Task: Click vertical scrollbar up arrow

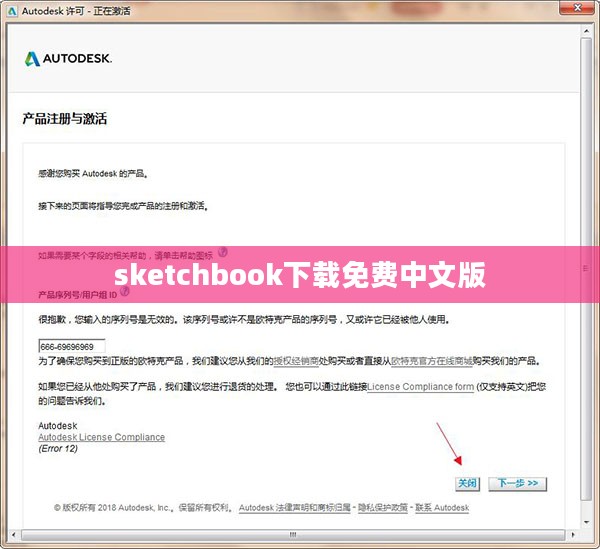Action: pos(586,31)
